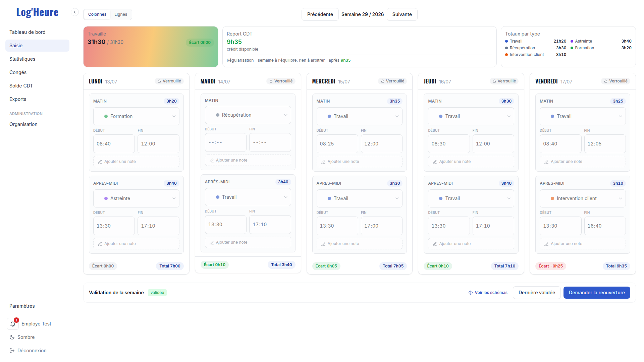Go to next week with Suivante
The image size is (644, 362).
point(402,14)
